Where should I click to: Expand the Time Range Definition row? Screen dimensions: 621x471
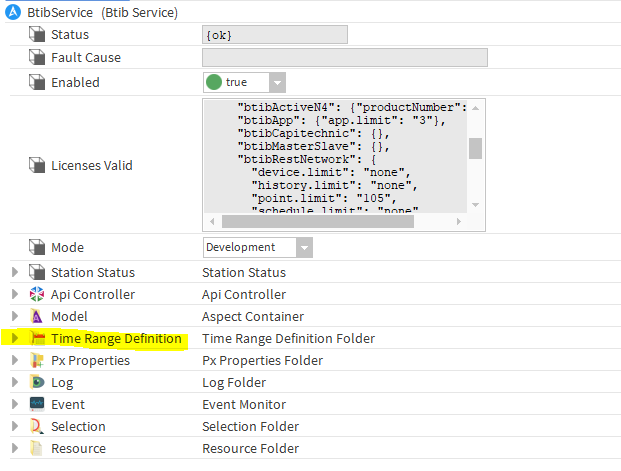tap(14, 339)
